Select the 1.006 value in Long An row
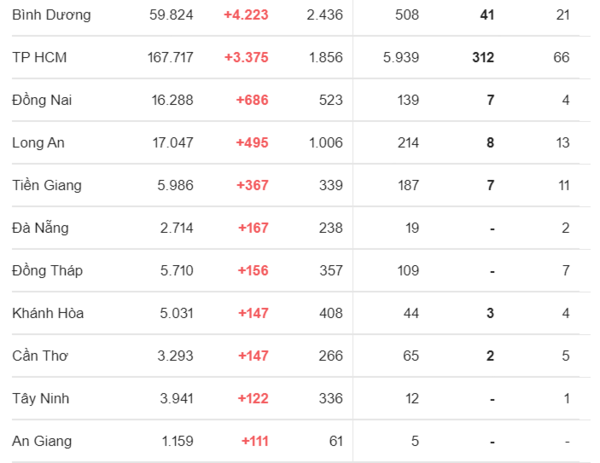 (326, 143)
